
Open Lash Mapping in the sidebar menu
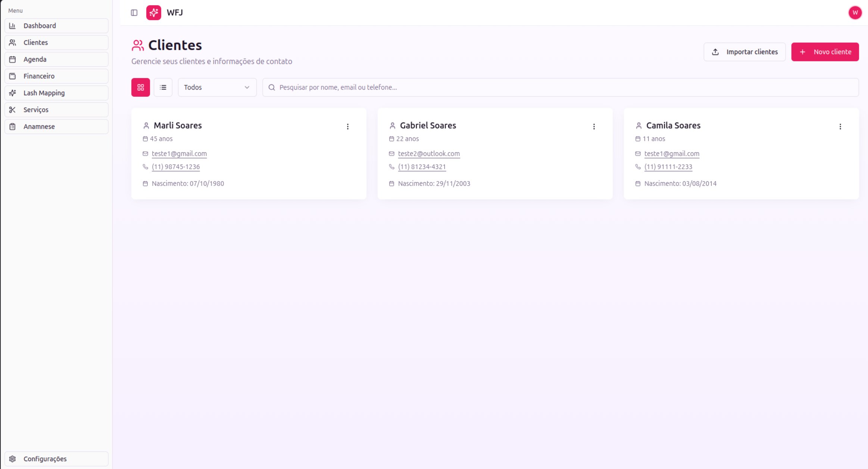[x=56, y=93]
